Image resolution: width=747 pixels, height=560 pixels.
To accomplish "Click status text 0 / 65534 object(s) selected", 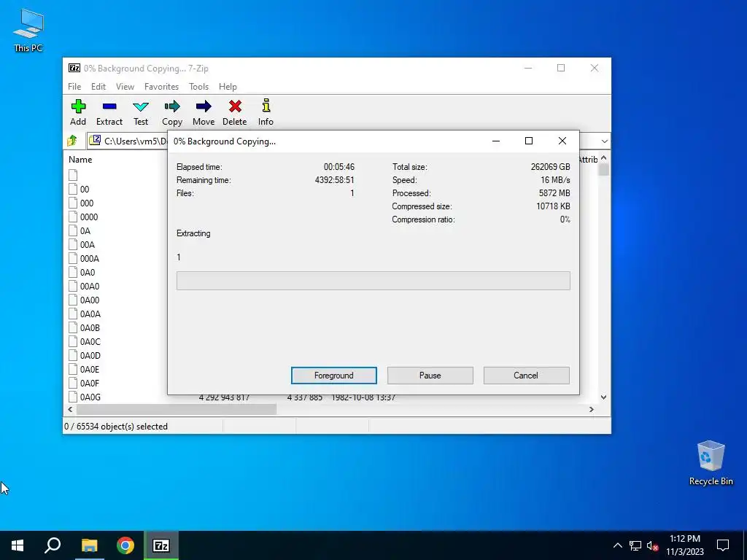I will tap(116, 426).
